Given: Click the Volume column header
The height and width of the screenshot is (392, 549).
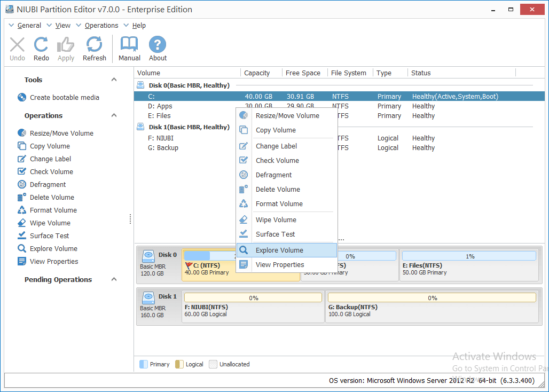Looking at the screenshot, I should coord(187,73).
